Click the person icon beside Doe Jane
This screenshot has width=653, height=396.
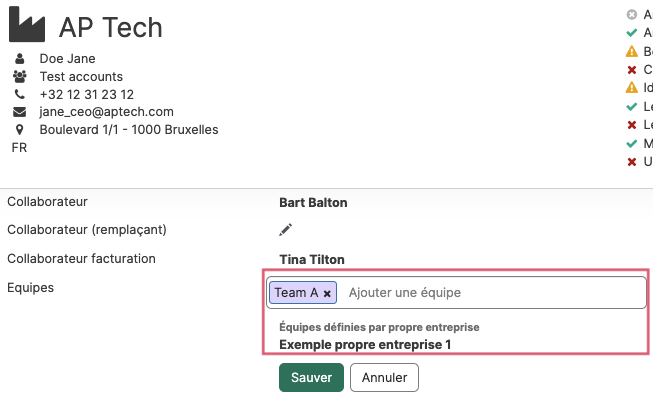pyautogui.click(x=20, y=59)
